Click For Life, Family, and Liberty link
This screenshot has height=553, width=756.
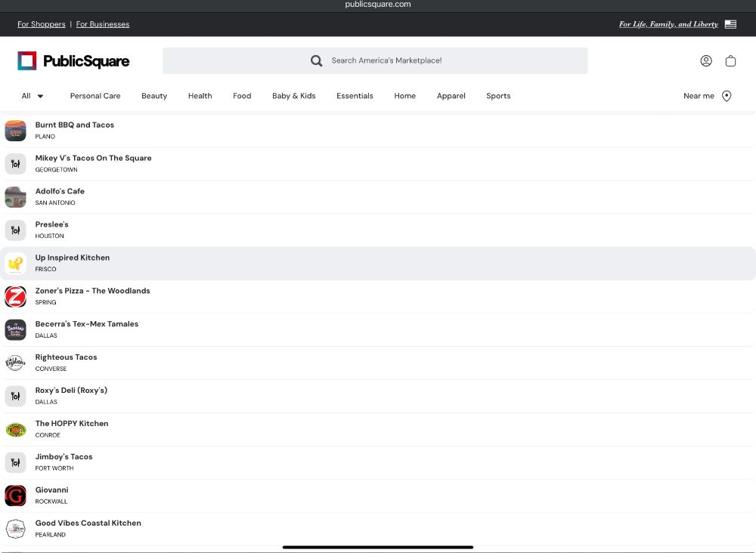(668, 24)
